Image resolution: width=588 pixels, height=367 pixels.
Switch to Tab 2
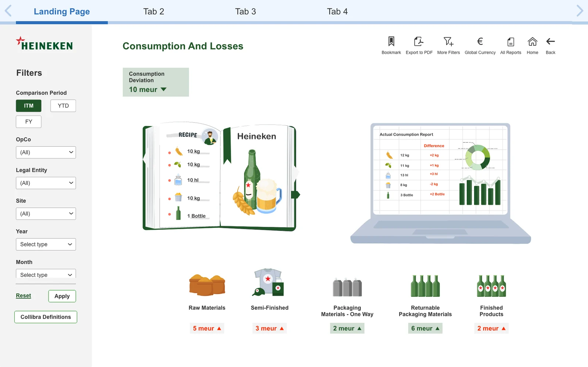pos(154,11)
